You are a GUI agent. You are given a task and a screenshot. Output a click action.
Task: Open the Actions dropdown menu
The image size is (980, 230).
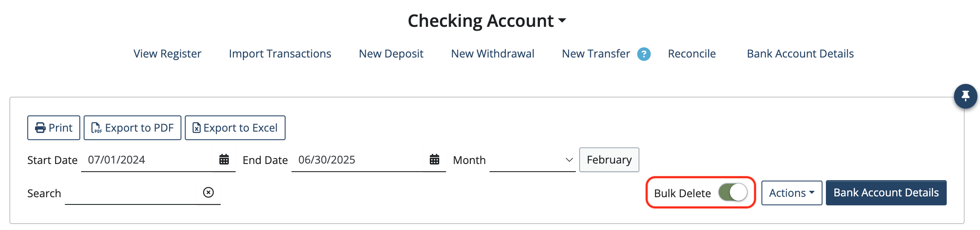pos(792,193)
